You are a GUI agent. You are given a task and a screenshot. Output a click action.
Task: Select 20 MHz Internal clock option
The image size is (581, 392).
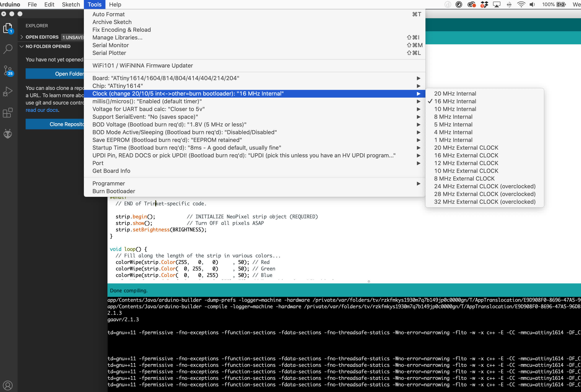tap(485, 93)
